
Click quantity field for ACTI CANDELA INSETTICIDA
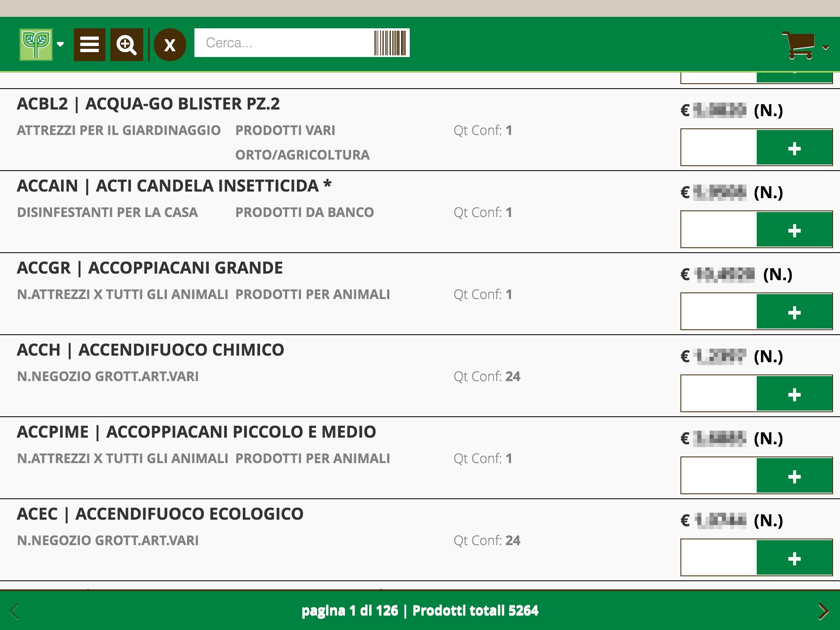pyautogui.click(x=719, y=230)
